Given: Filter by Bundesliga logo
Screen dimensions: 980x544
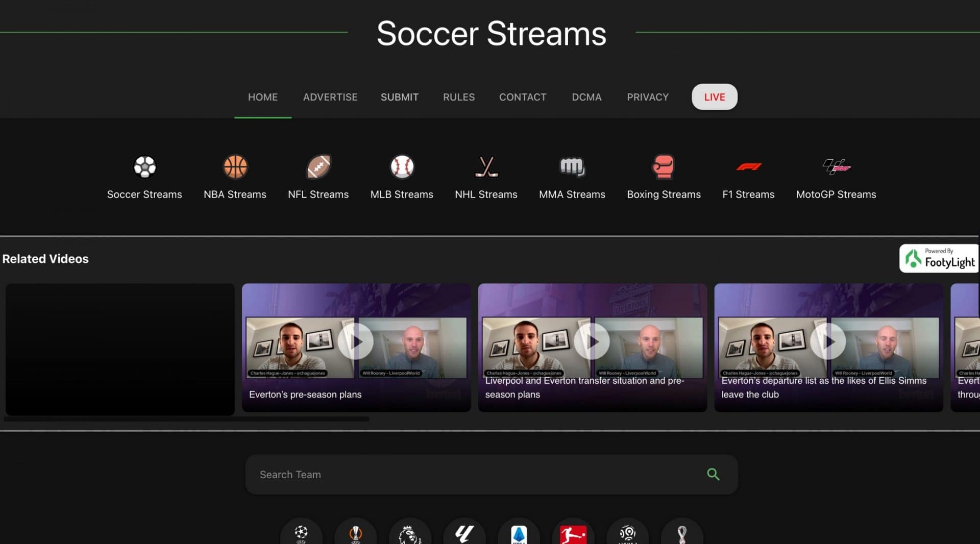Looking at the screenshot, I should [573, 533].
